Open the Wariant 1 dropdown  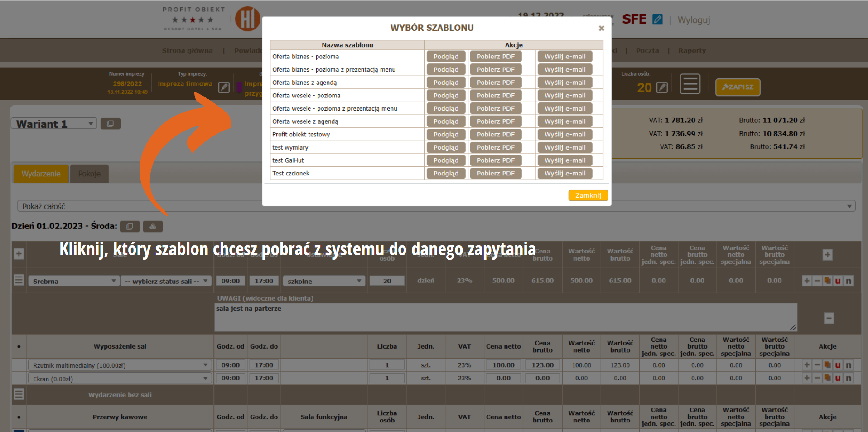(54, 124)
